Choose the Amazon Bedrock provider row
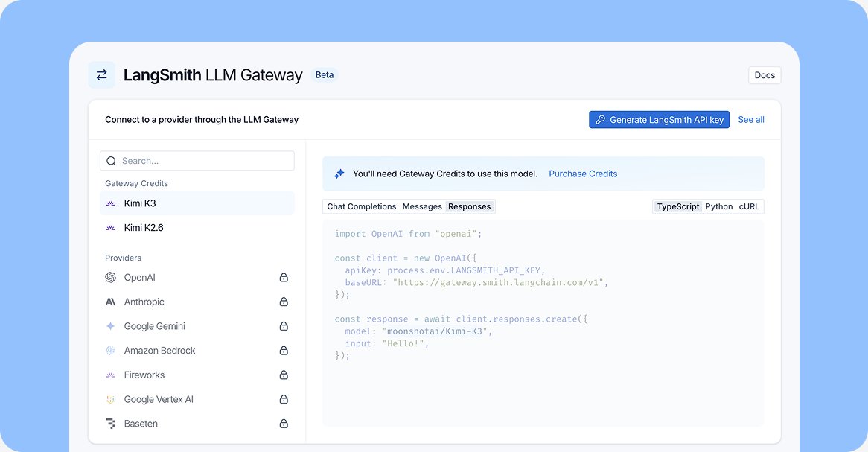The width and height of the screenshot is (868, 452). [197, 351]
